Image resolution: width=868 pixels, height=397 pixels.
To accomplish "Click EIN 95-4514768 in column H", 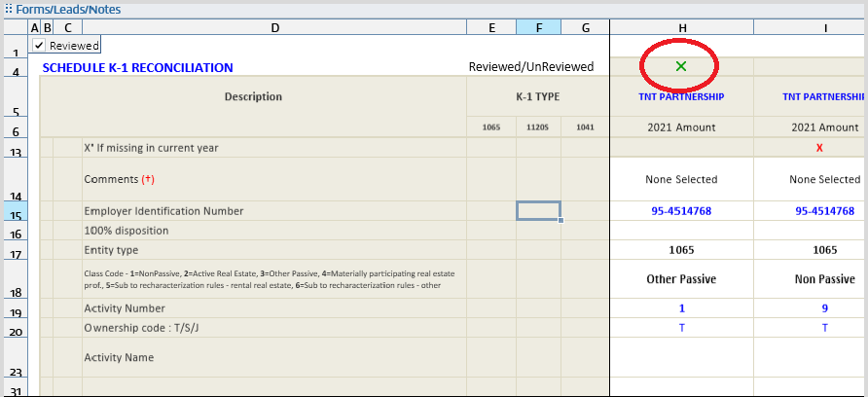I will 681,211.
